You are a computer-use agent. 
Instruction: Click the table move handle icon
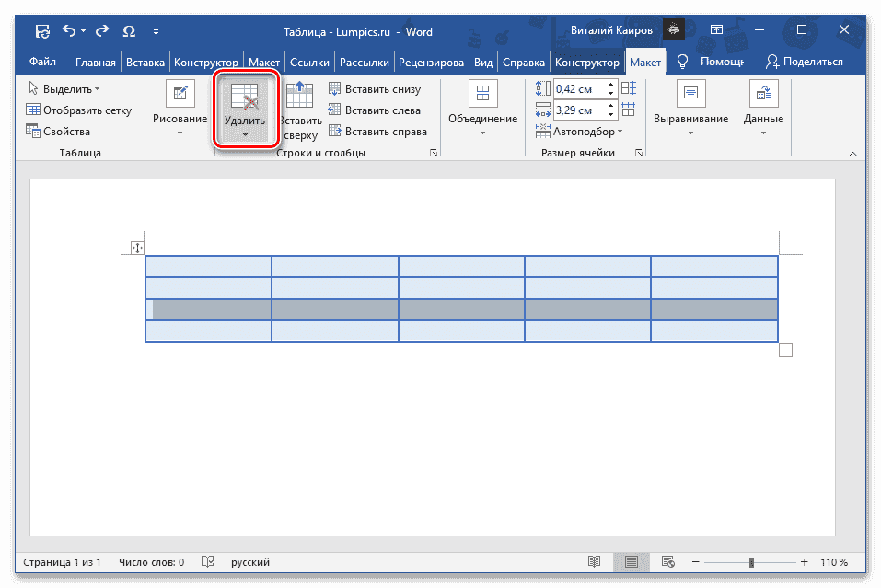tap(137, 248)
